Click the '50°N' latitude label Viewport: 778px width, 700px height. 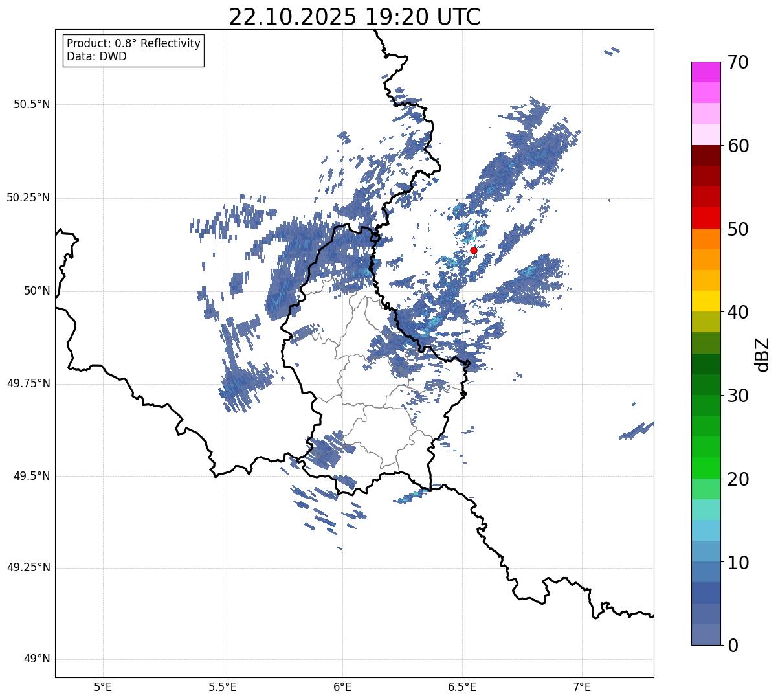pos(37,291)
